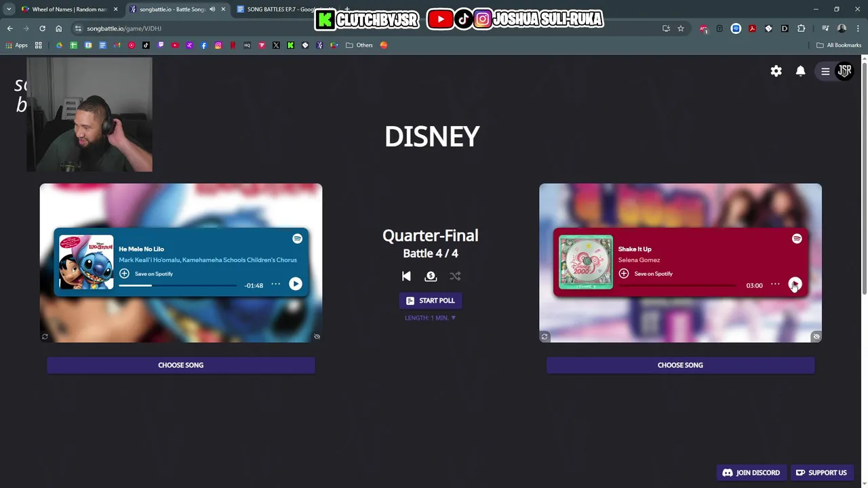Toggle visibility eye on left song card
868x488 pixels.
tap(317, 336)
